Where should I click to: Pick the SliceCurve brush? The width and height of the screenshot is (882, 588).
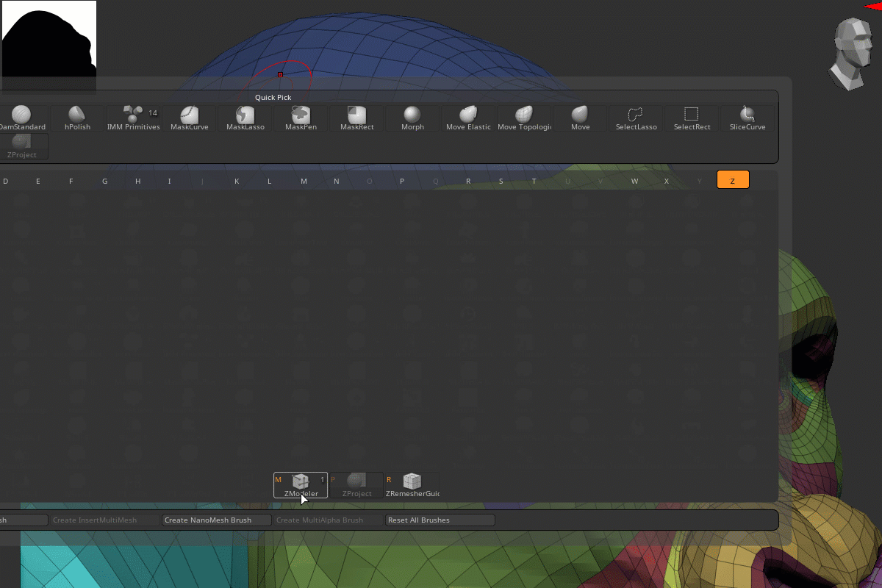pos(747,118)
